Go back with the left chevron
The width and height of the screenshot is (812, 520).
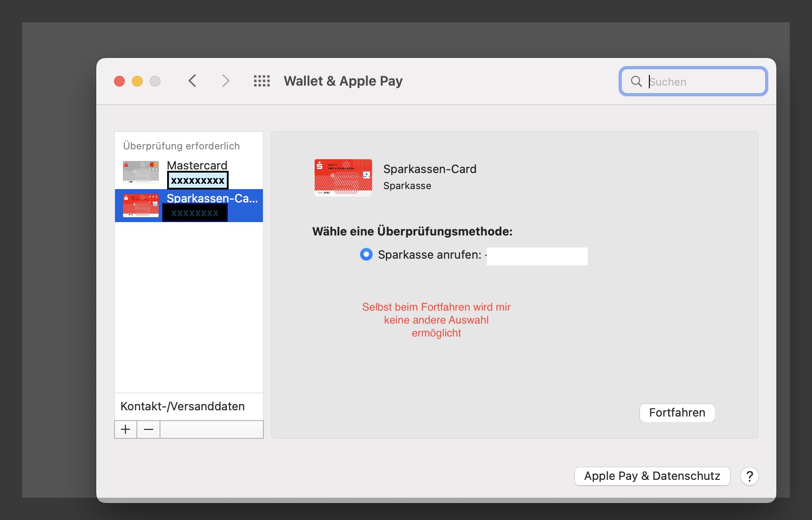(x=193, y=81)
